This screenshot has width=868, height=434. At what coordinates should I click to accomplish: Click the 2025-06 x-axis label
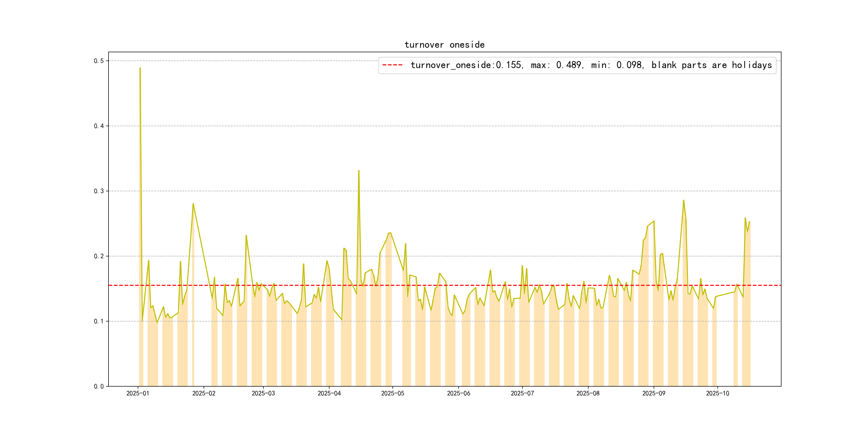[x=459, y=393]
